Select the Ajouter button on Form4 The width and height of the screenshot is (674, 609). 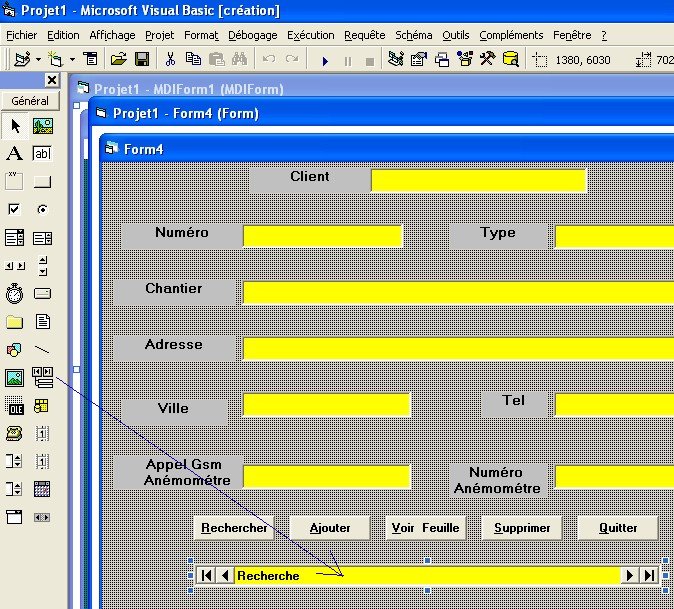pos(330,528)
